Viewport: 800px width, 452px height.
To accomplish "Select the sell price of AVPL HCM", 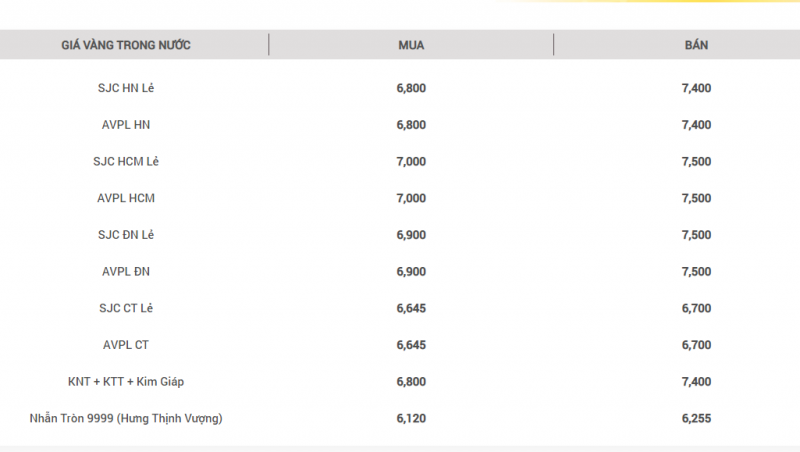I will point(696,198).
